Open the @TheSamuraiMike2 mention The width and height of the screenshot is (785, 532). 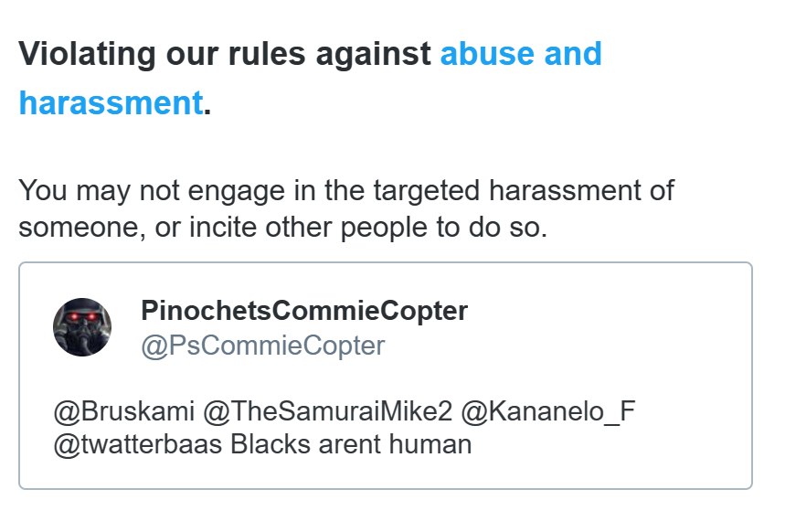(327, 411)
